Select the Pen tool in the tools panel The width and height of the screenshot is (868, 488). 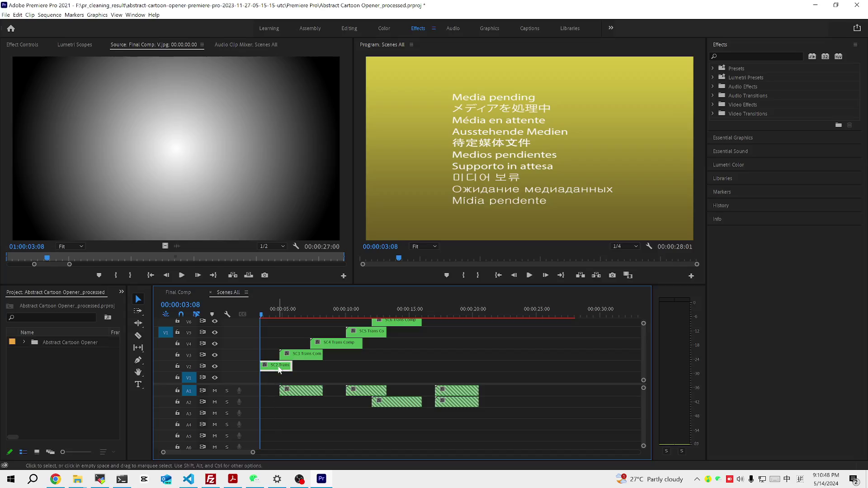138,360
